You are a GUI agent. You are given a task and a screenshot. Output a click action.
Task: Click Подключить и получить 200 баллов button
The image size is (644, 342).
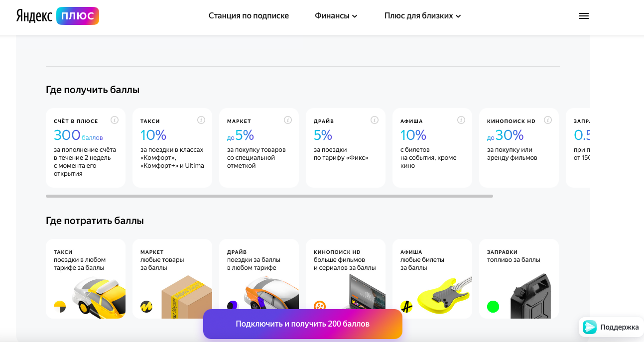pos(302,324)
